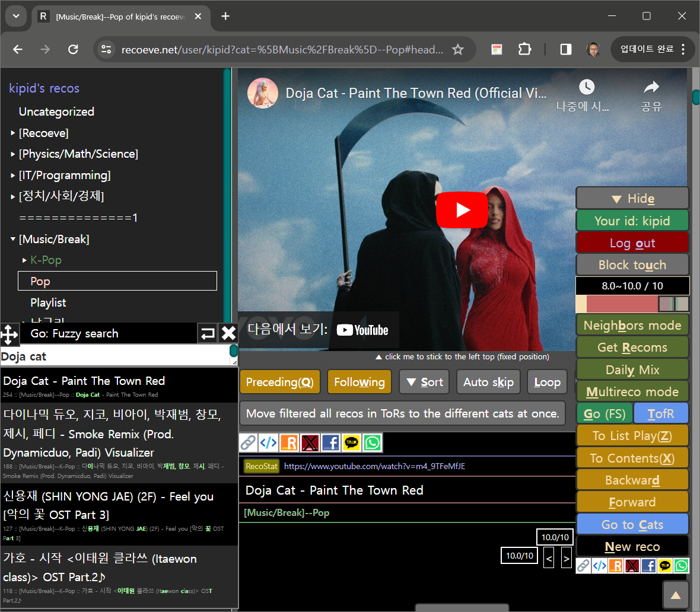Click Recoeve icon under the New reco button
The image size is (700, 612).
coord(616,566)
